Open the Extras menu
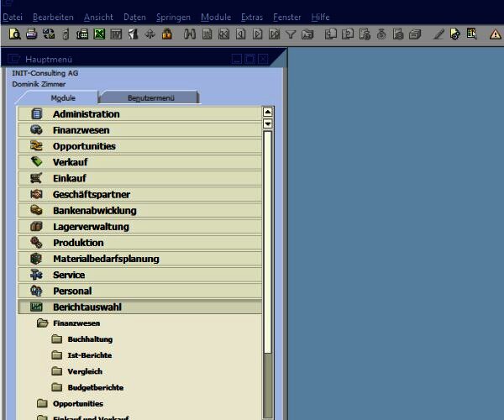504x420 pixels. (251, 17)
